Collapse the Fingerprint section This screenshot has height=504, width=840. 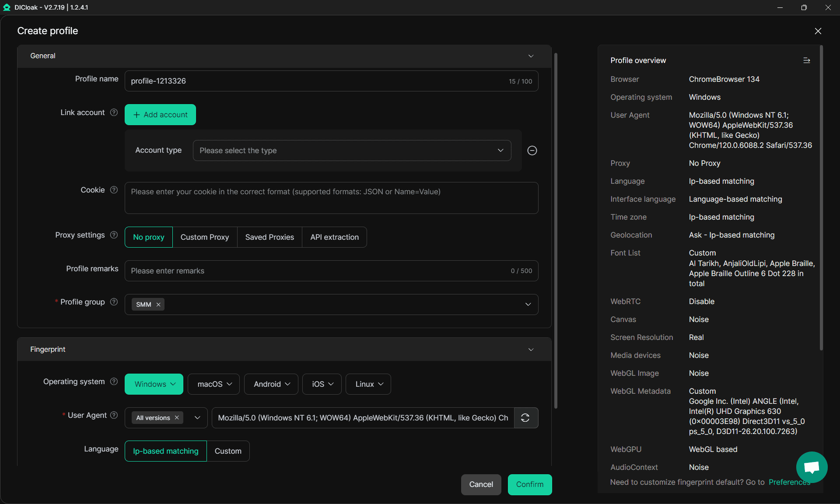530,349
